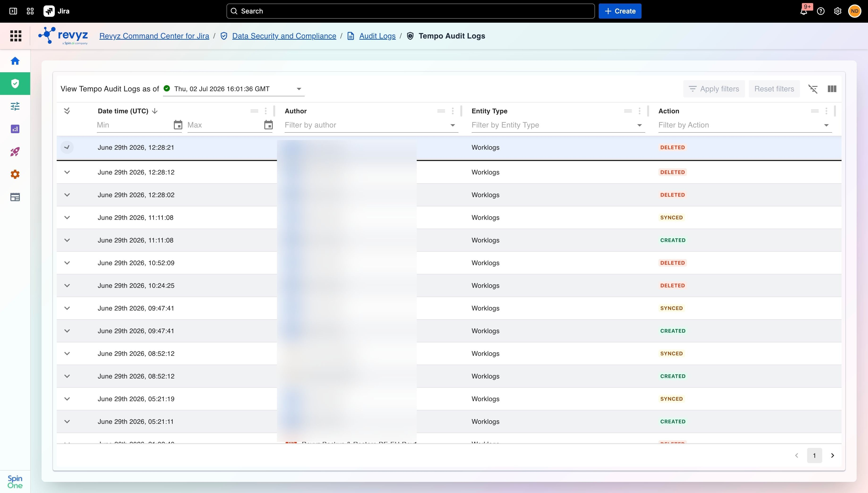Open the notifications bell
The image size is (868, 493).
(804, 11)
